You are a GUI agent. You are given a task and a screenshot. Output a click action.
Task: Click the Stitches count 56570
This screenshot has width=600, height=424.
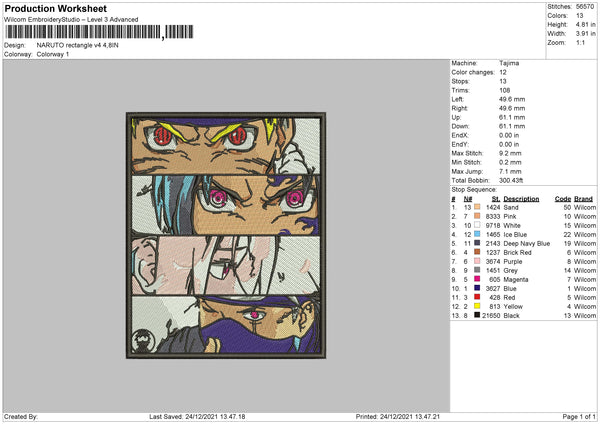pos(585,7)
